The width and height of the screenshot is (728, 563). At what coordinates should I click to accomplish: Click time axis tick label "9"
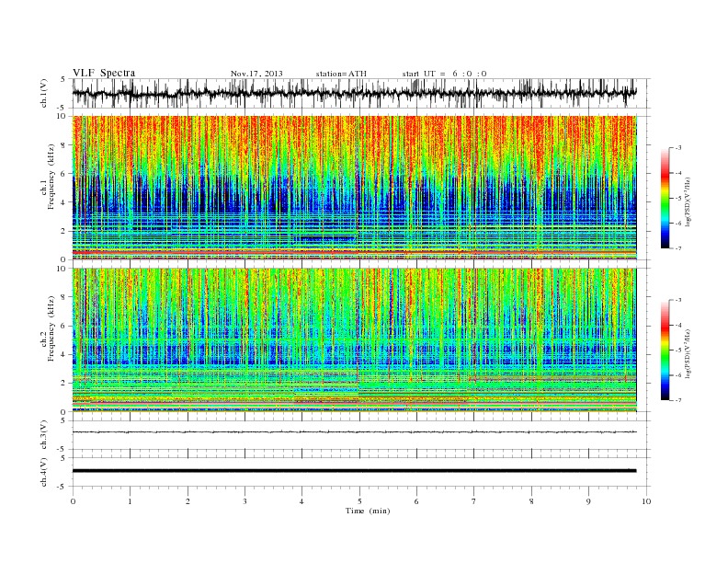588,501
